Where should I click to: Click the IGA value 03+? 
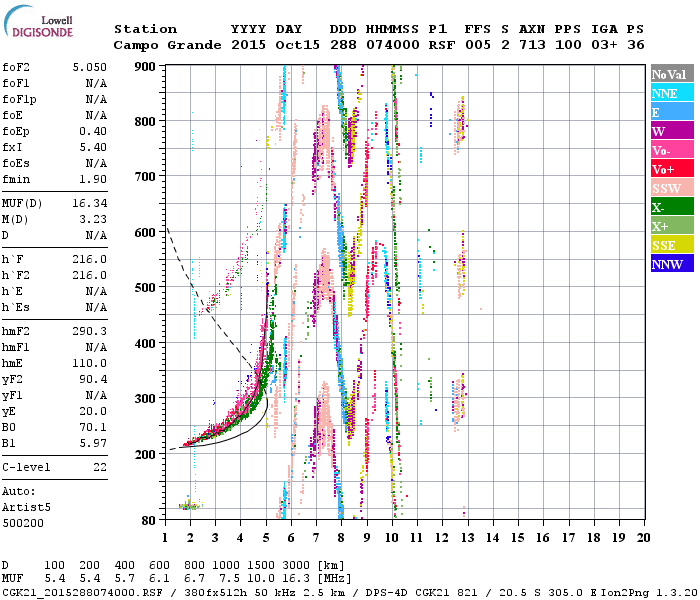604,45
